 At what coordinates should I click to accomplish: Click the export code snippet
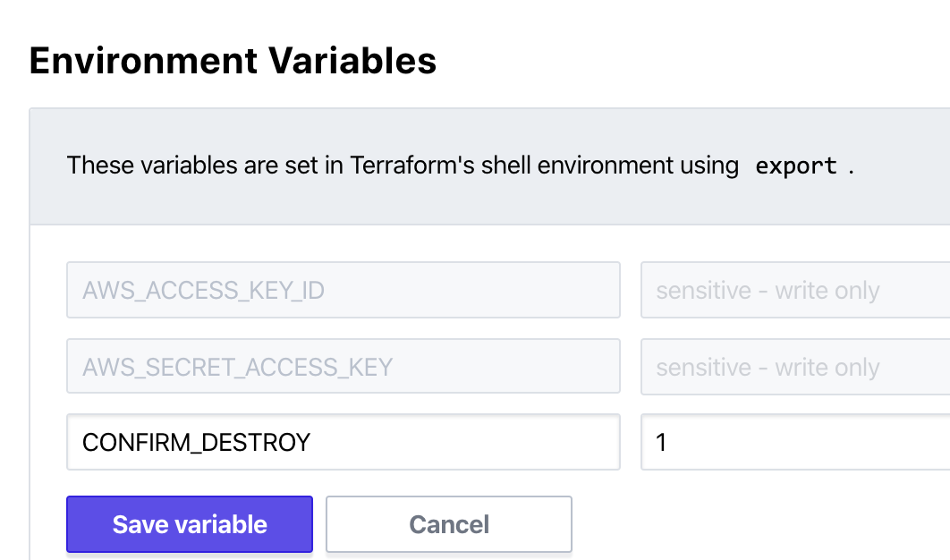coord(796,166)
